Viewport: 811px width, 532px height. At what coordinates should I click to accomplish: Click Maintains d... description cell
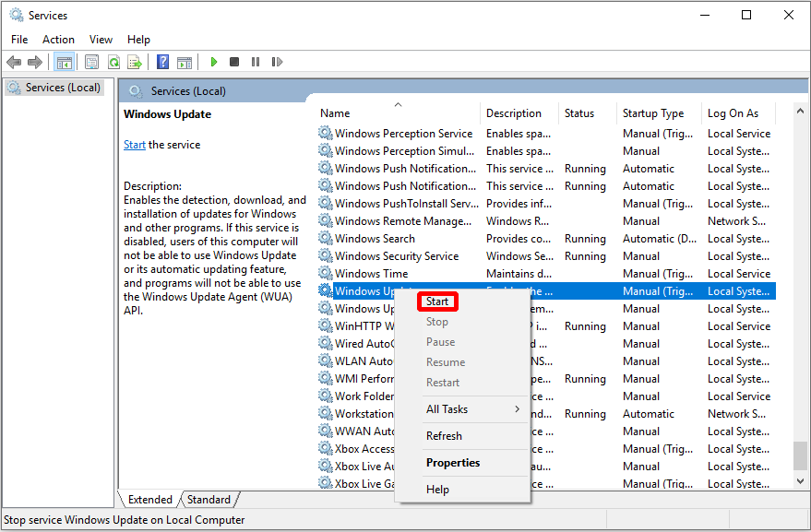pos(519,274)
